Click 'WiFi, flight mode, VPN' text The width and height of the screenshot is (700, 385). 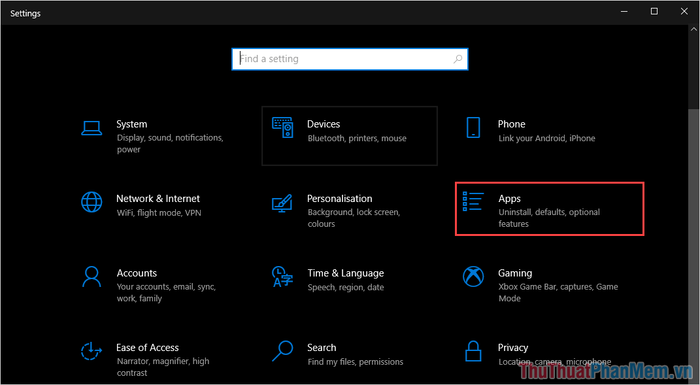pos(159,213)
